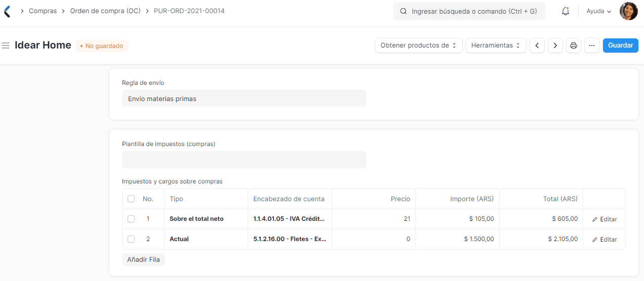Click pencil Editar for row 1
The image size is (644, 281).
coord(605,219)
